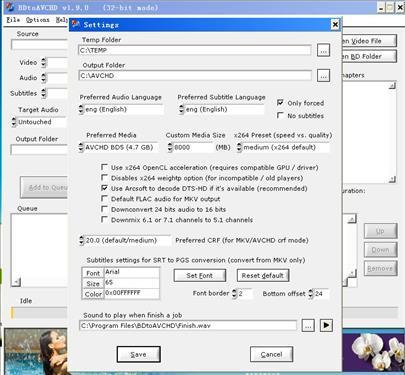The image size is (405, 375).
Task: Click the Save button
Action: (138, 354)
